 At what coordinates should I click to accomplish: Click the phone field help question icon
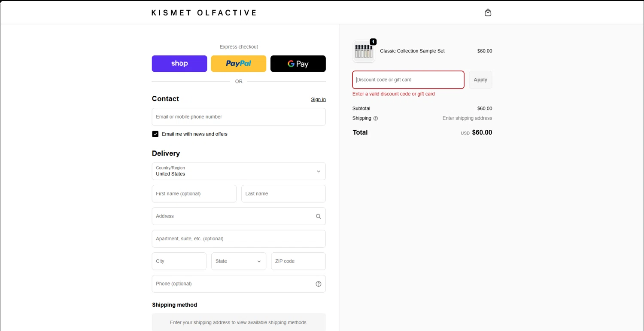tap(318, 284)
